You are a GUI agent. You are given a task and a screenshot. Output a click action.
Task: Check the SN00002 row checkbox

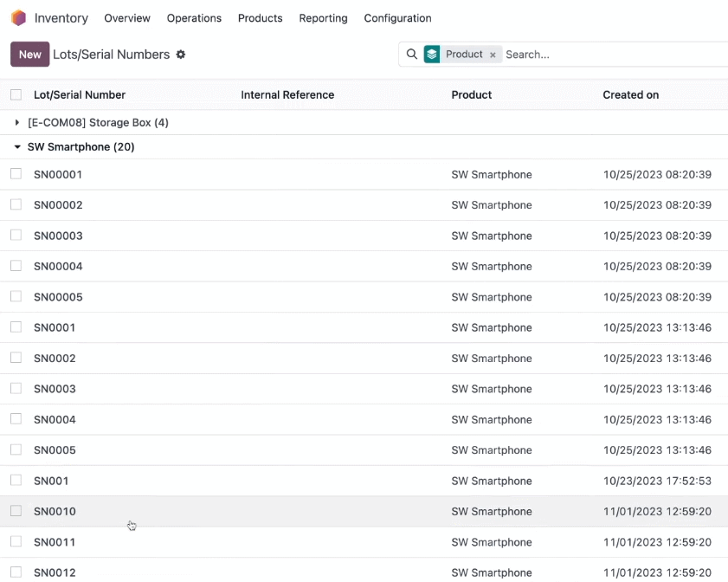16,204
